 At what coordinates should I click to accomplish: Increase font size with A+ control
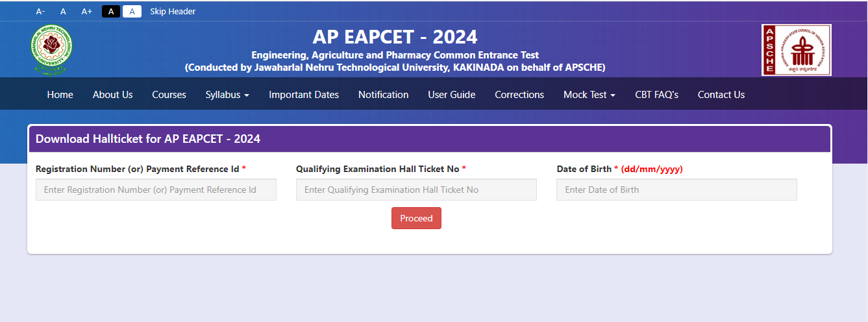(87, 11)
